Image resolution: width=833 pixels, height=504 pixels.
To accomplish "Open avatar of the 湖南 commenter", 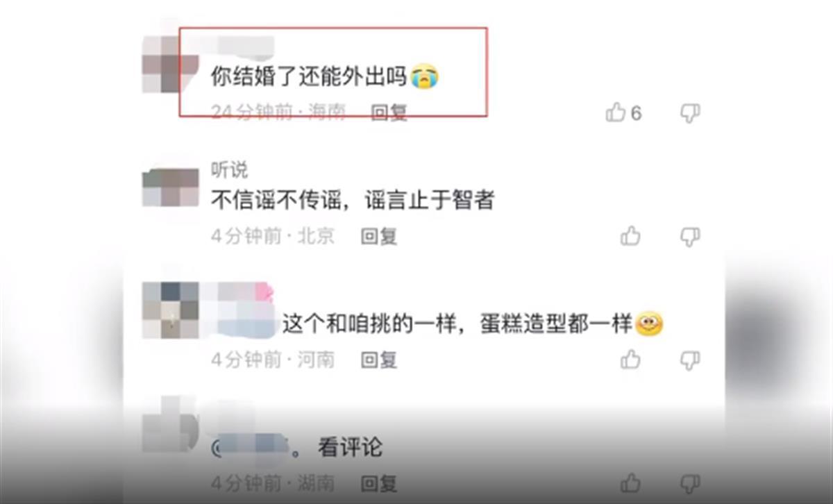I will pos(170,425).
